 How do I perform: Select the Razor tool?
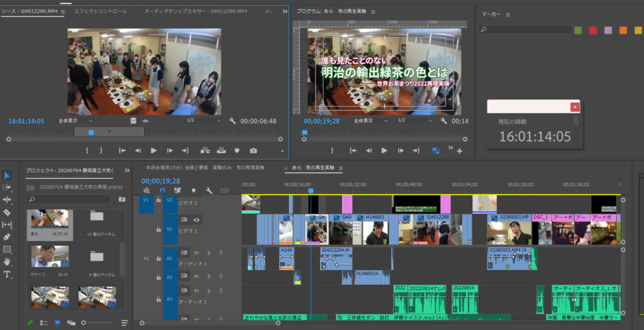click(7, 212)
